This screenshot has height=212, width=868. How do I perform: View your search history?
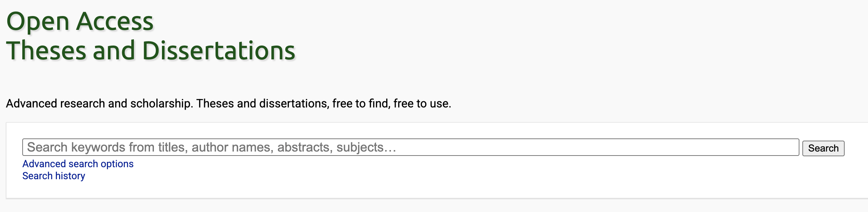click(x=54, y=176)
